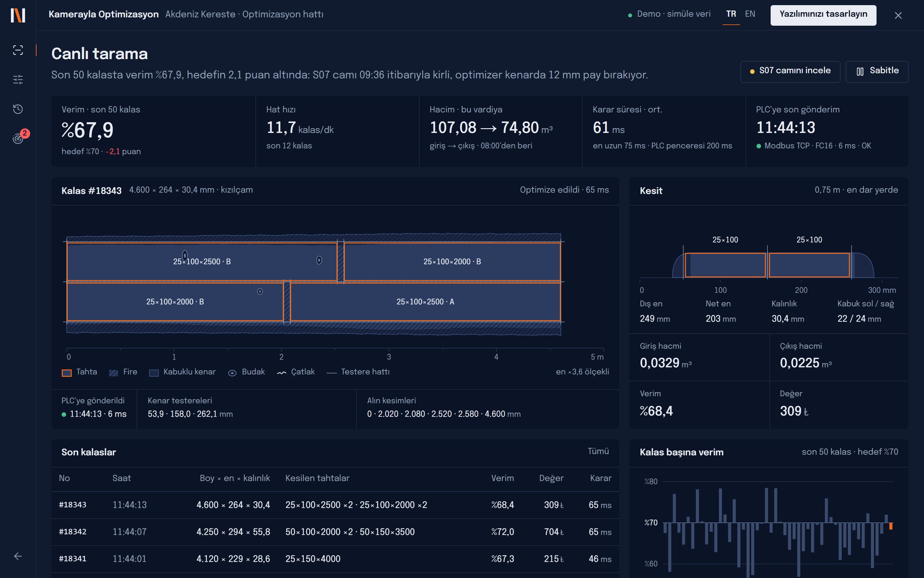Click the Sabitle button
Image resolution: width=924 pixels, height=578 pixels.
(877, 72)
